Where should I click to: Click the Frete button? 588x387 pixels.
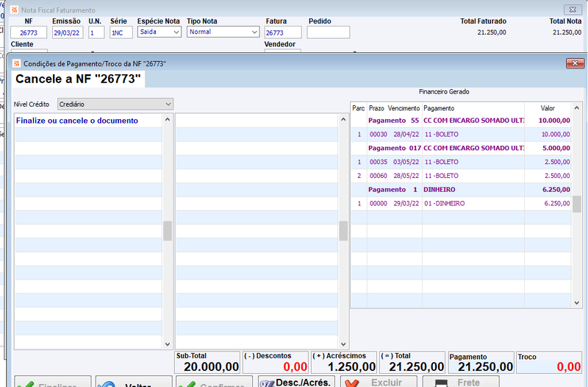point(461,382)
